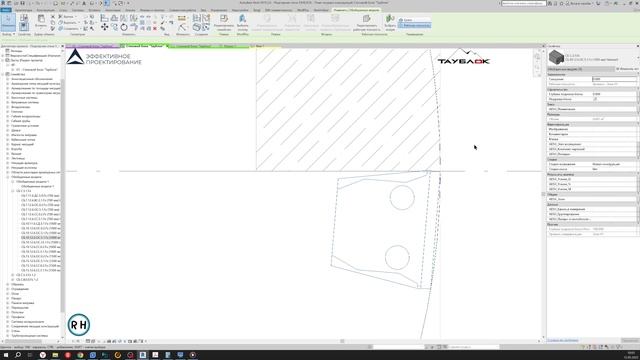Viewport: 640px width, 360px height.
Task: Click the search field in title bar
Action: click(x=523, y=3)
